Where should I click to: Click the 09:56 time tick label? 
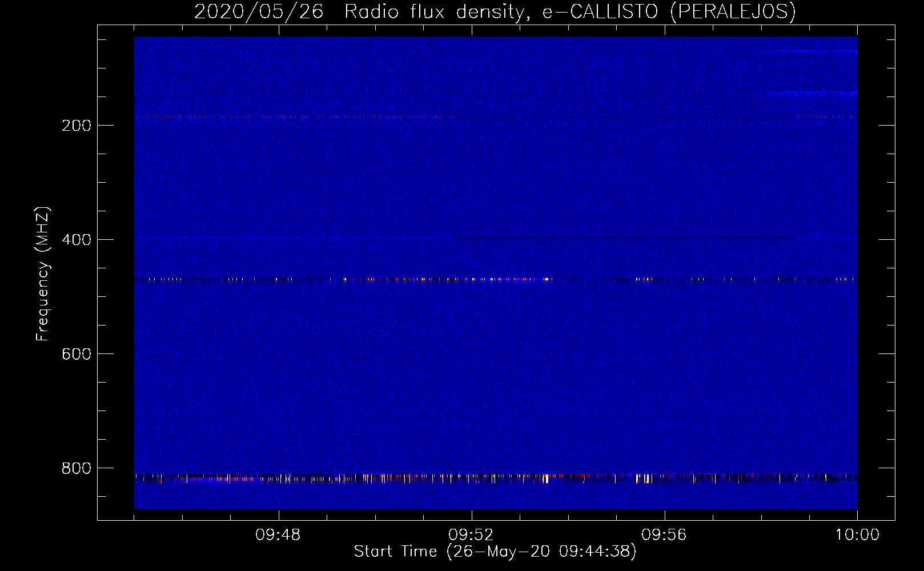[x=664, y=535]
